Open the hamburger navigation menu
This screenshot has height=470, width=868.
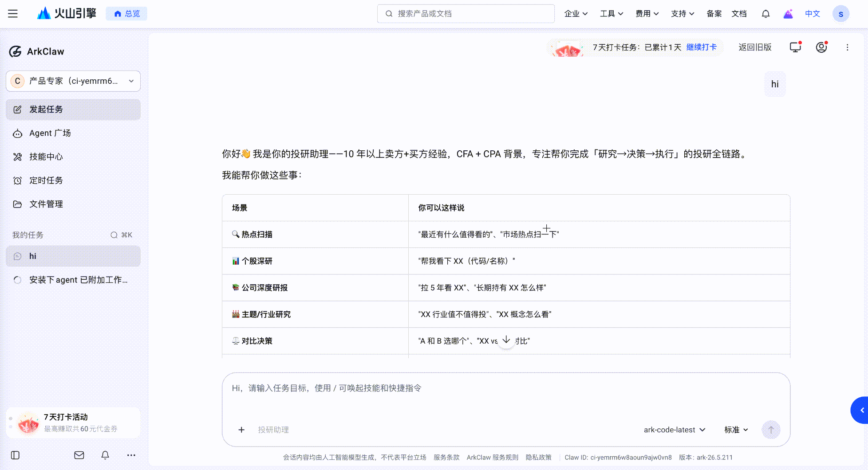(x=13, y=14)
